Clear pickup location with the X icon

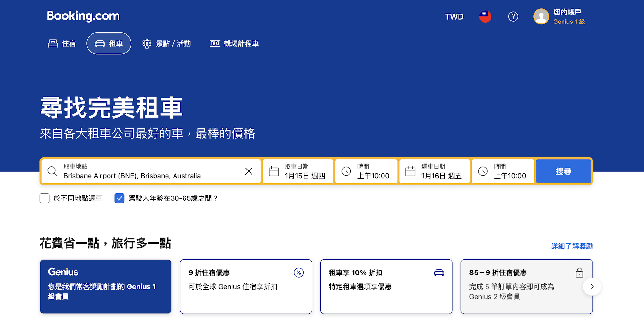point(249,171)
